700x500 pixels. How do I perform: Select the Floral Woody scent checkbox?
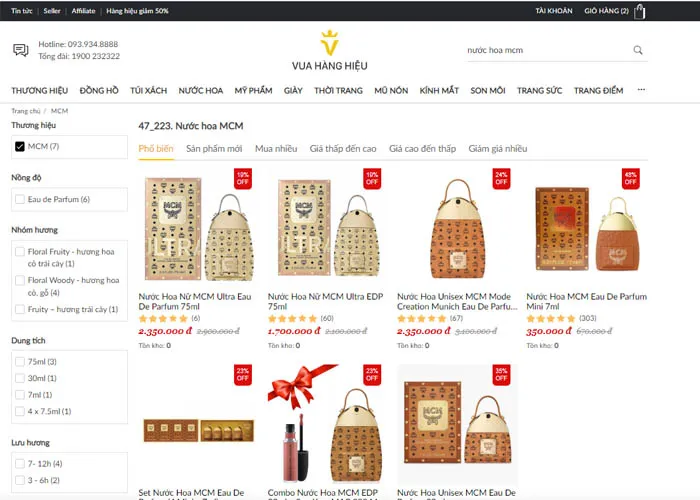point(20,280)
